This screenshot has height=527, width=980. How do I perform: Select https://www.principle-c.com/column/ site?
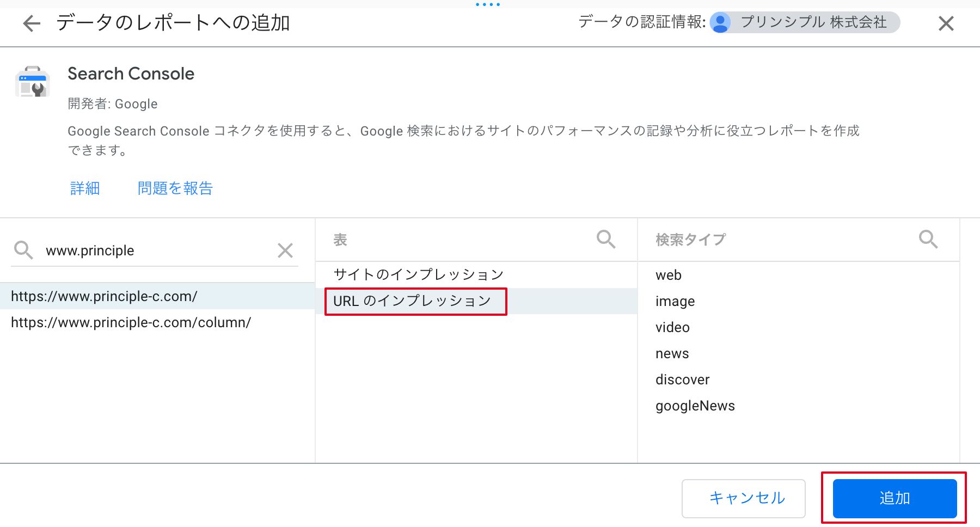[x=157, y=322]
